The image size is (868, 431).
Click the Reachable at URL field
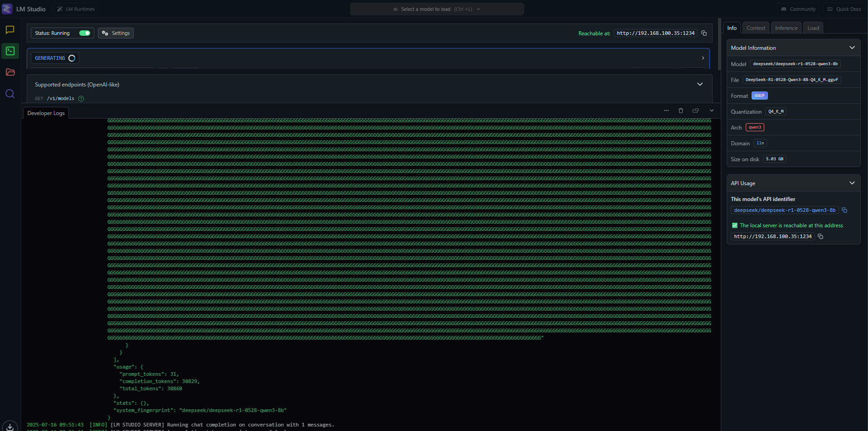(x=656, y=33)
